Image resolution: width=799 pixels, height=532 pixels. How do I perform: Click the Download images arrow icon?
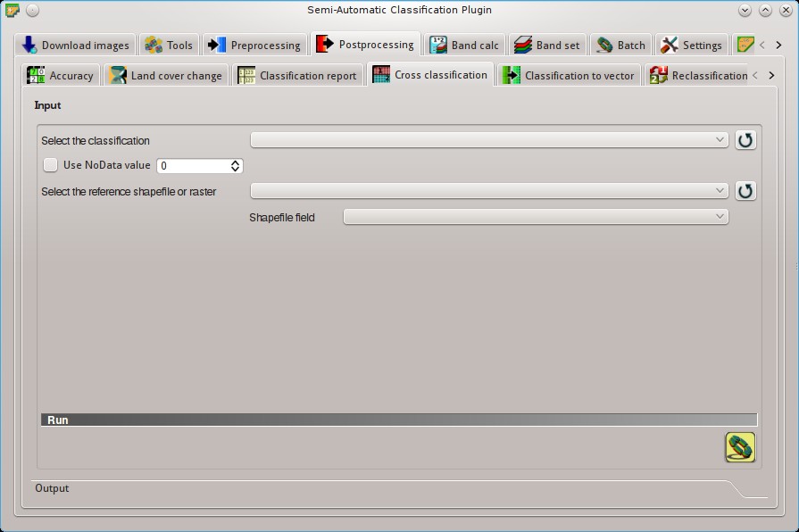tap(29, 45)
